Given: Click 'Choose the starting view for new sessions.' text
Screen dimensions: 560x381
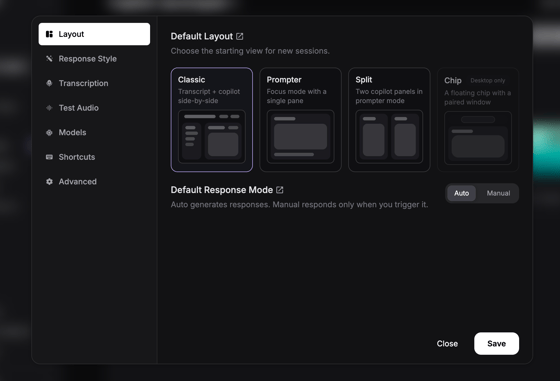Looking at the screenshot, I should 250,51.
